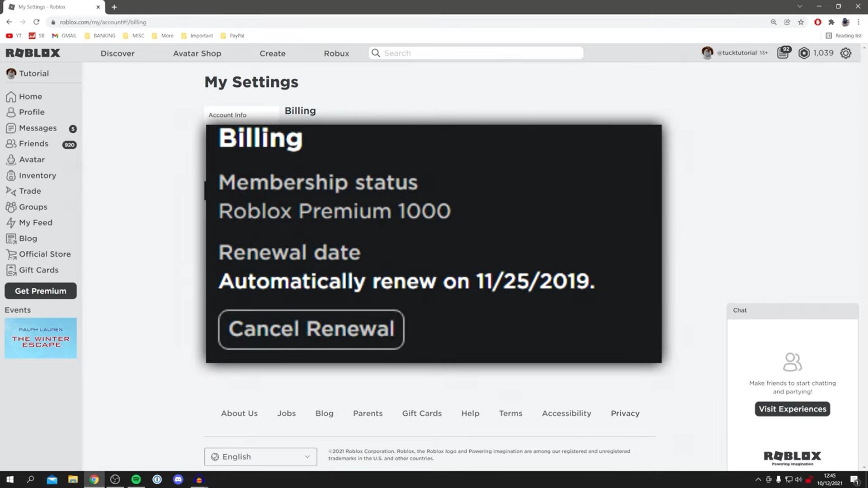Click the Cancel Renewal button
The width and height of the screenshot is (868, 488).
tap(311, 329)
